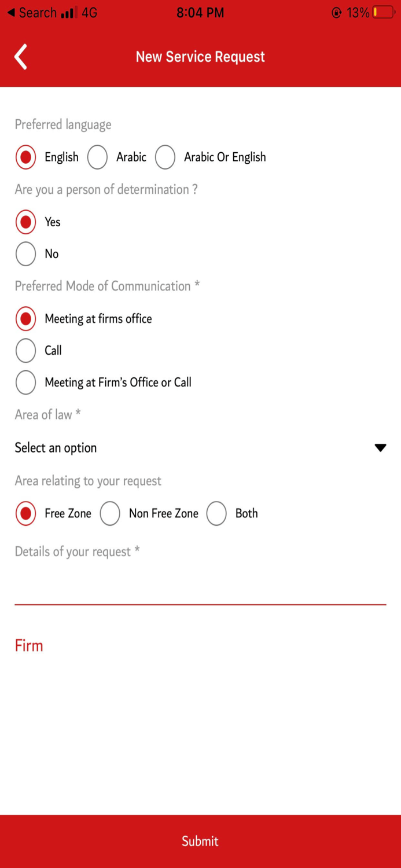Select the Non Free Zone radio button

coord(110,514)
